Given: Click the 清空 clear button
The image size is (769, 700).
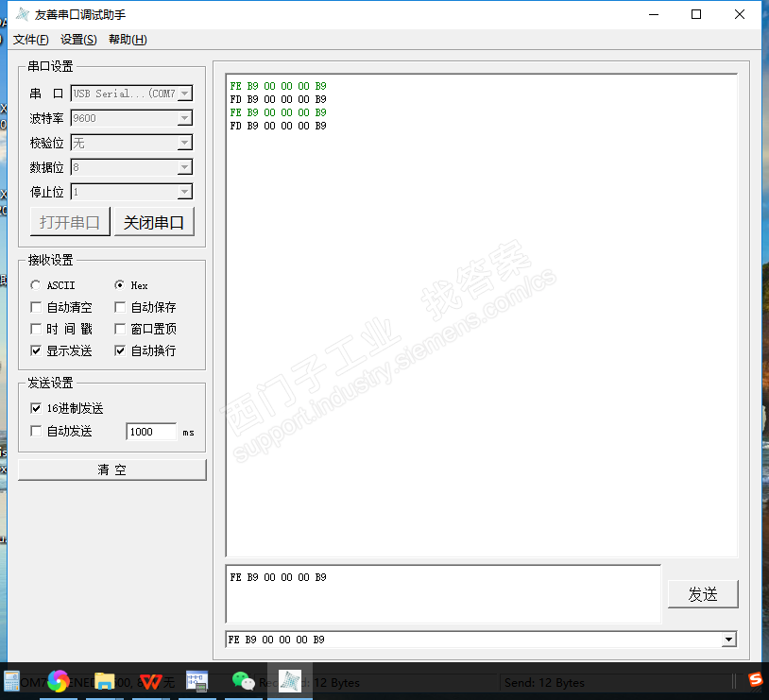Looking at the screenshot, I should [x=111, y=470].
